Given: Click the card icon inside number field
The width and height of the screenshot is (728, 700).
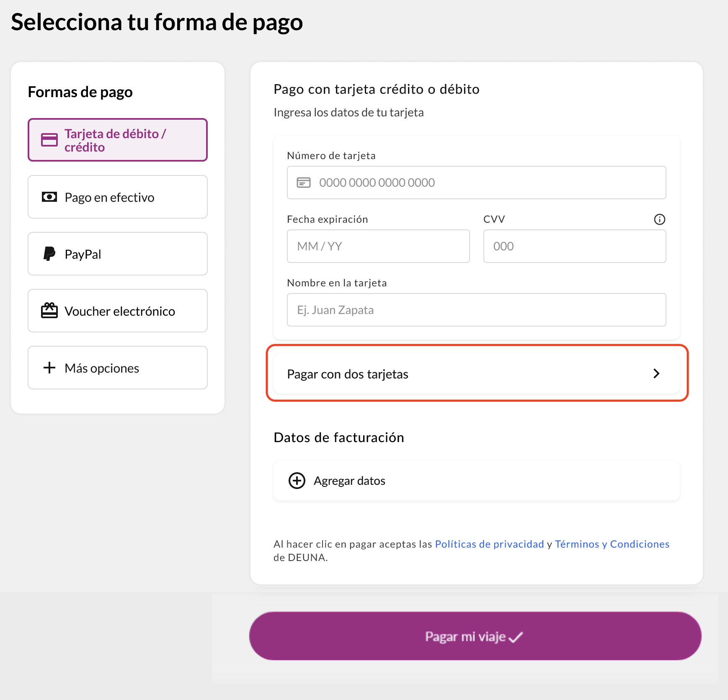Looking at the screenshot, I should click(x=304, y=183).
